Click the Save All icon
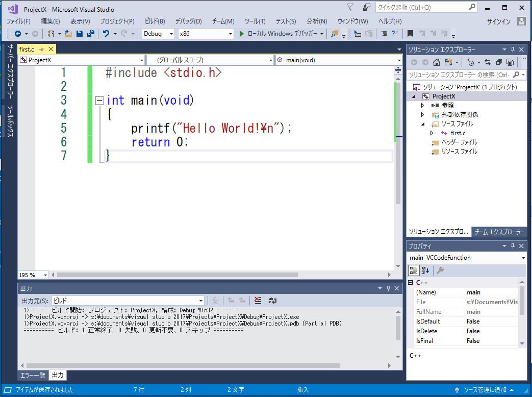532x397 pixels. pyautogui.click(x=91, y=34)
